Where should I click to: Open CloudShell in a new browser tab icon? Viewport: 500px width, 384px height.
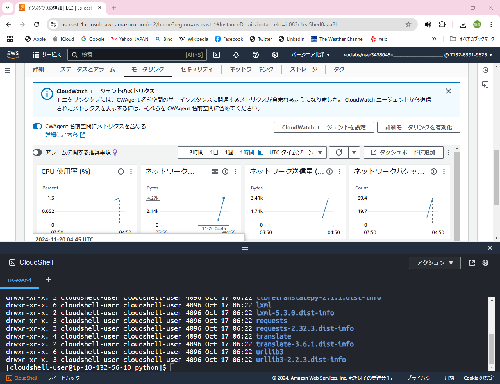[472, 263]
